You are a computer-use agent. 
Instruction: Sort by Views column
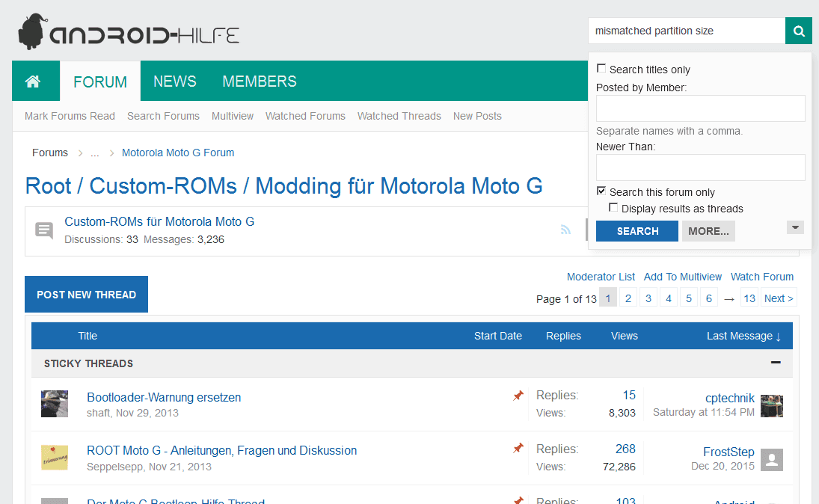pos(625,336)
